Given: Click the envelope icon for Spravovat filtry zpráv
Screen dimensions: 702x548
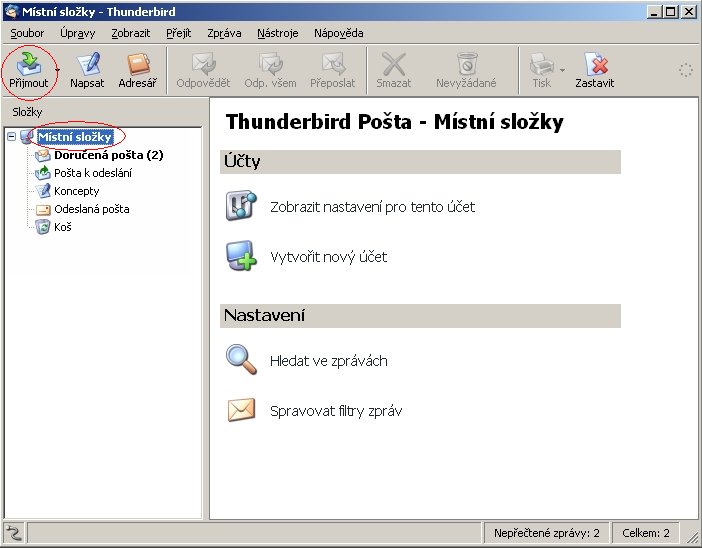Looking at the screenshot, I should click(x=241, y=410).
